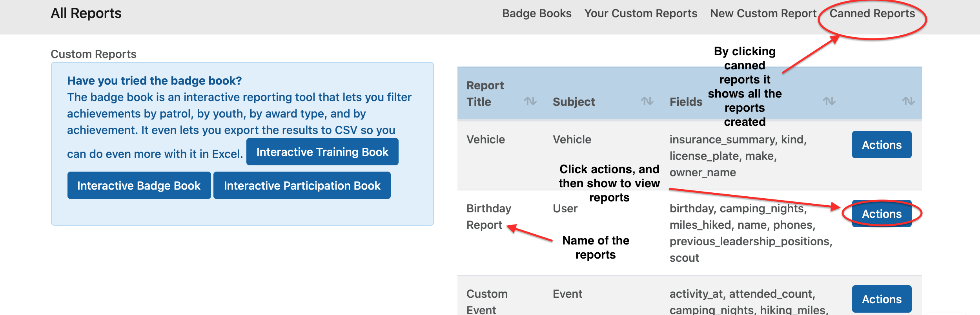Click sort arrows in the last column header
Viewport: 980px width, 315px height.
(908, 101)
